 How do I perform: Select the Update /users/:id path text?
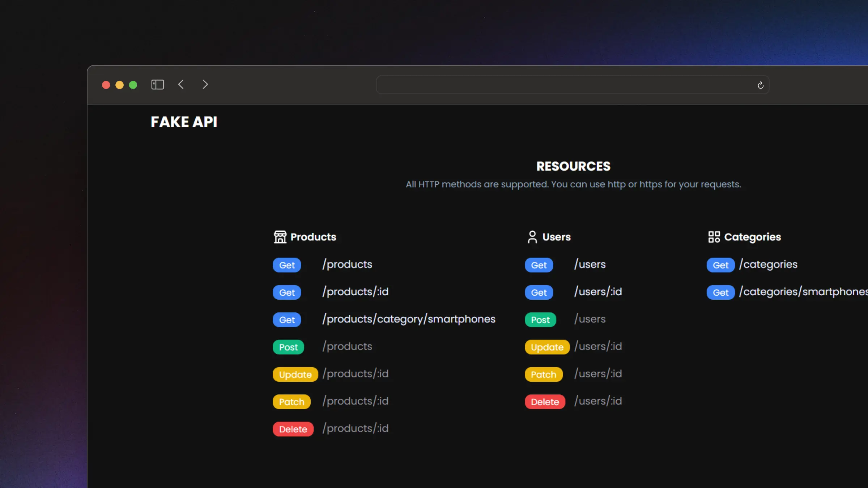coord(598,347)
